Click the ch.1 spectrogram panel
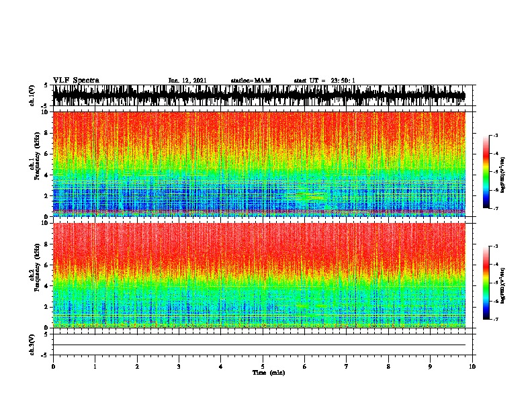This screenshot has height=411, width=532. click(x=259, y=164)
